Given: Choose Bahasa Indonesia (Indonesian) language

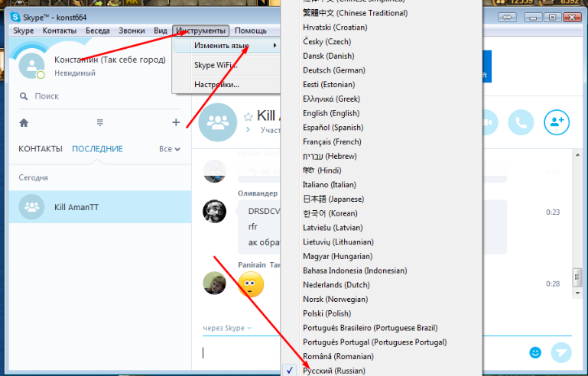Looking at the screenshot, I should tap(355, 271).
